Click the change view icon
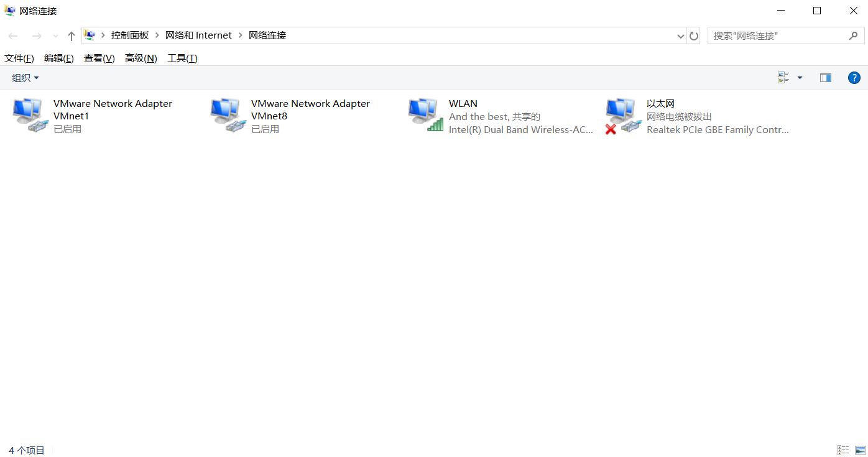The height and width of the screenshot is (457, 868). point(783,78)
